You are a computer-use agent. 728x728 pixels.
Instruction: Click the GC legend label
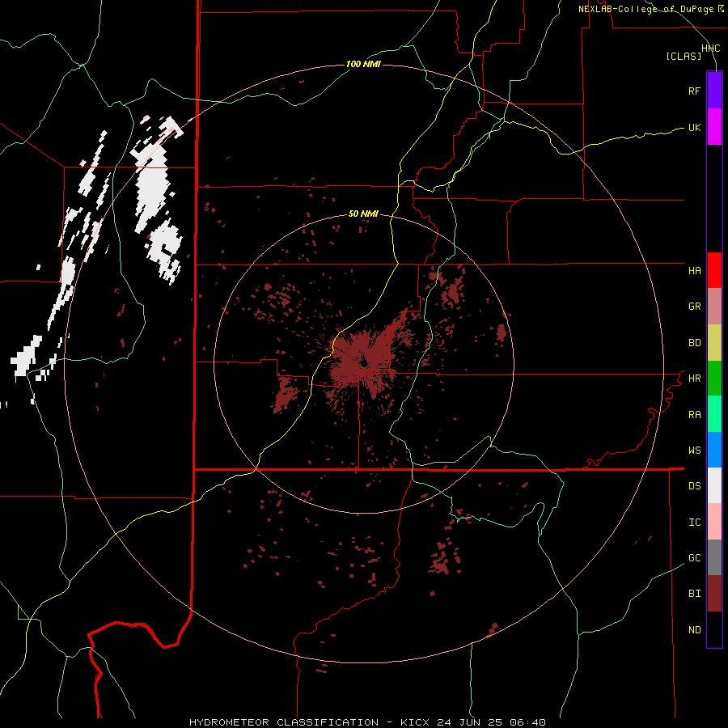[694, 558]
